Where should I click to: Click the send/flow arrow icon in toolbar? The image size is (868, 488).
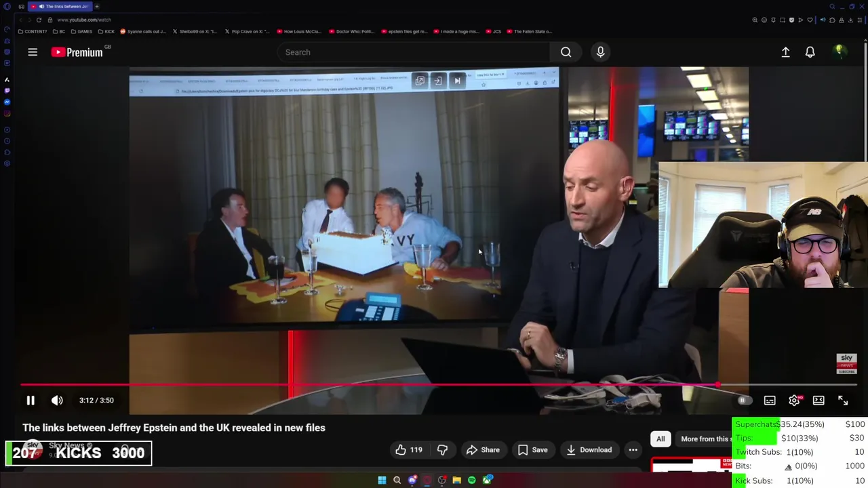click(x=800, y=20)
